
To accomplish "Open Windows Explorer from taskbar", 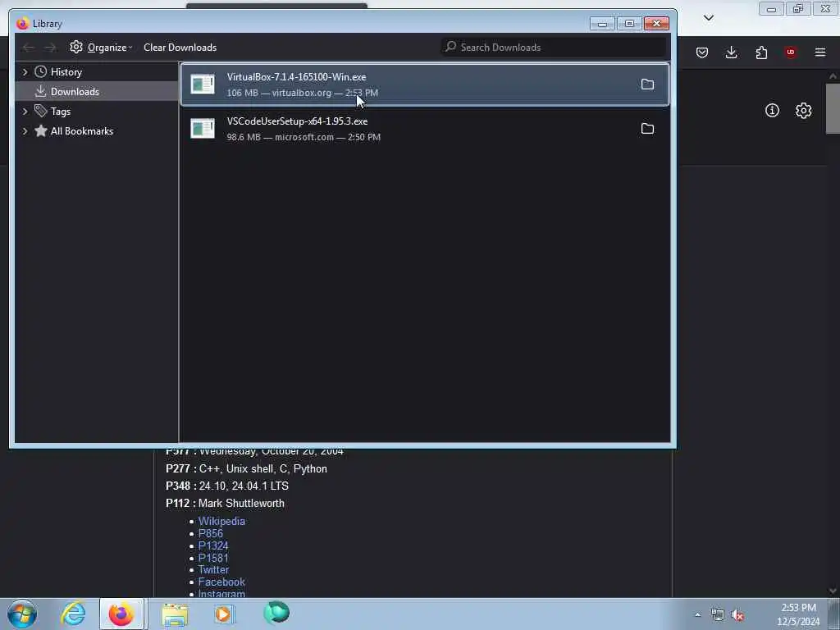I will tap(175, 614).
